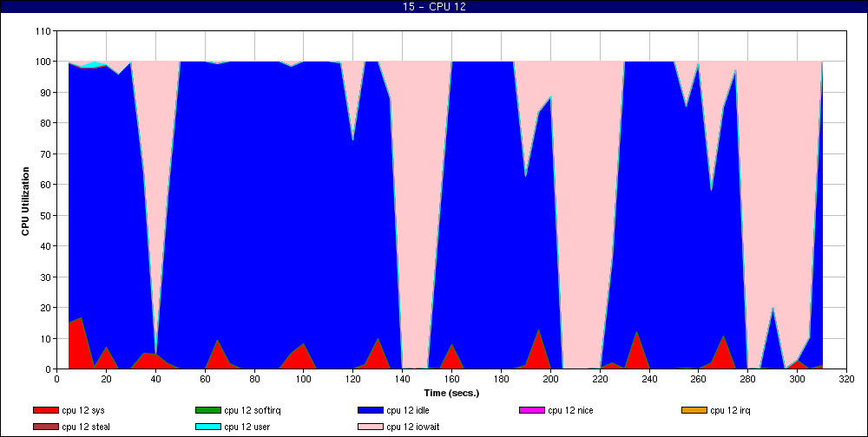Select the 'cpu 12 iowait' legend label
This screenshot has width=868, height=437.
[x=413, y=427]
